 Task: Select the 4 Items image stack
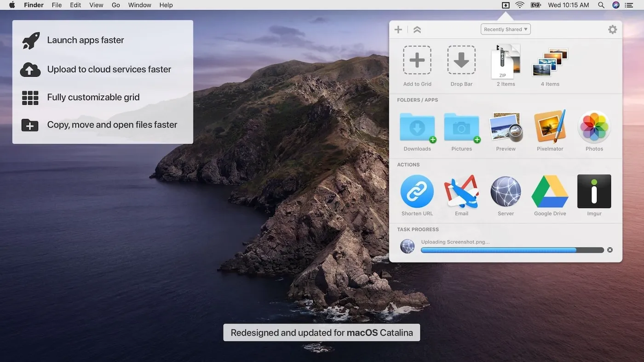pyautogui.click(x=550, y=62)
